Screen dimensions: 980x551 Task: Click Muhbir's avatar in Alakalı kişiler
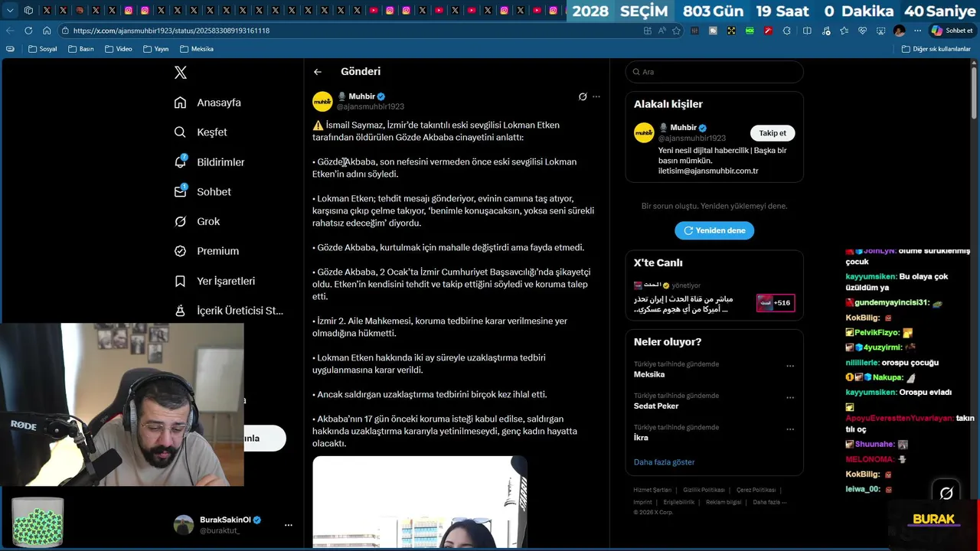(x=644, y=132)
